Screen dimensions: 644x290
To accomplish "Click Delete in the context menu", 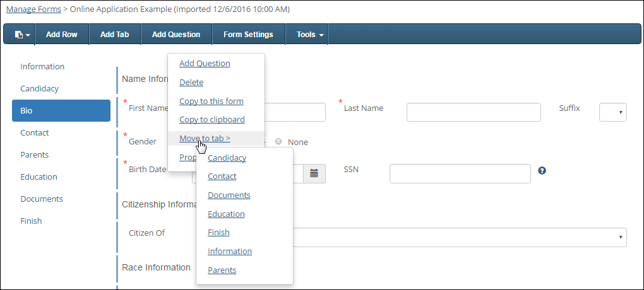I will (191, 82).
